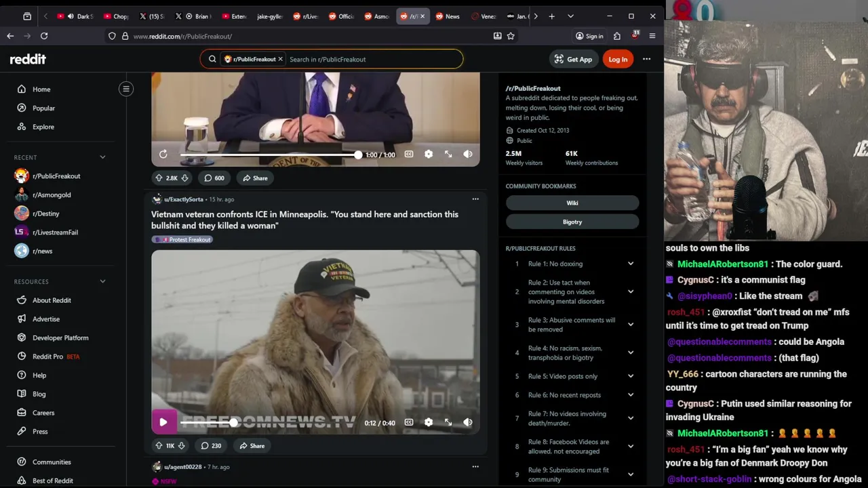Open the 600 comments button
The width and height of the screenshot is (868, 488).
point(214,178)
